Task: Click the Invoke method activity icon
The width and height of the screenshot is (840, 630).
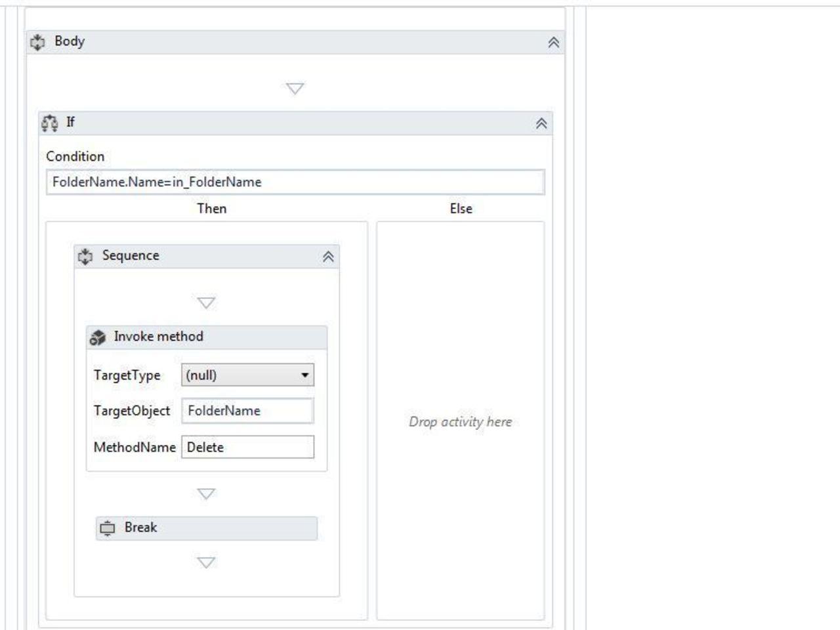Action: pos(97,337)
